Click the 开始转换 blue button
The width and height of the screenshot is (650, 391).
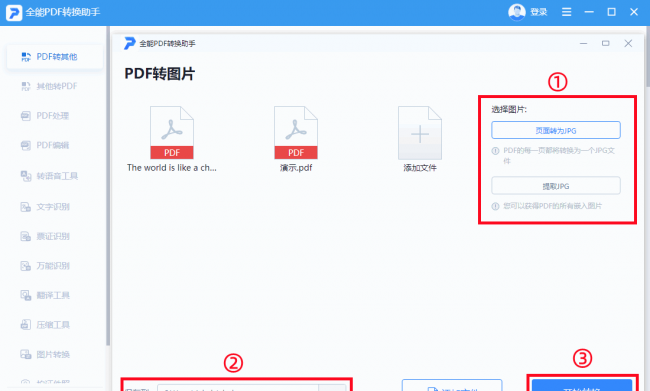point(582,385)
